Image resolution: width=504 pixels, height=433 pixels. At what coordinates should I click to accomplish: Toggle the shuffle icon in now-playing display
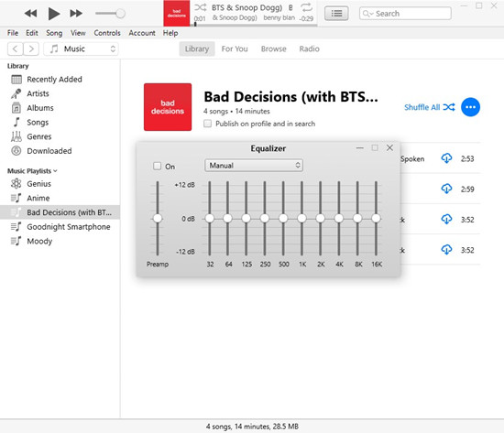[201, 7]
